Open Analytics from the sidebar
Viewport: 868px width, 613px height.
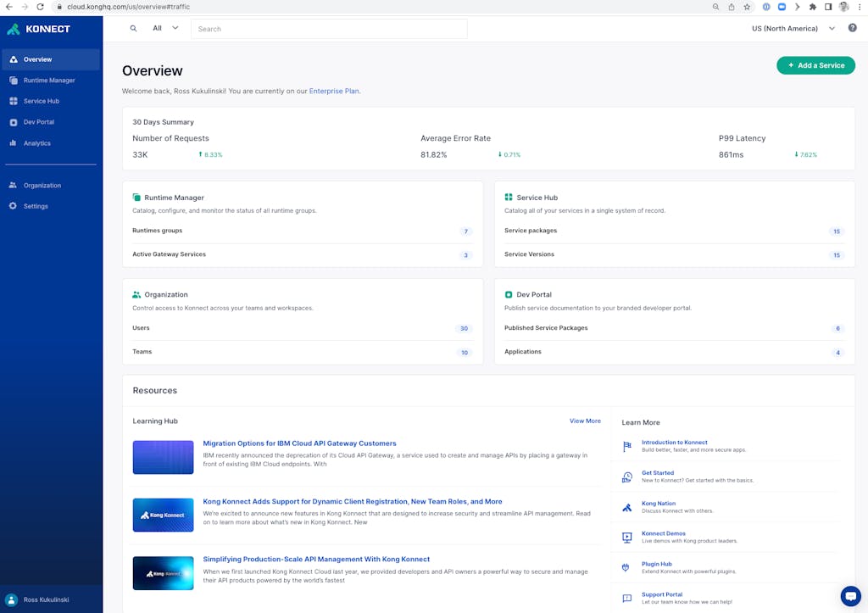click(x=36, y=143)
